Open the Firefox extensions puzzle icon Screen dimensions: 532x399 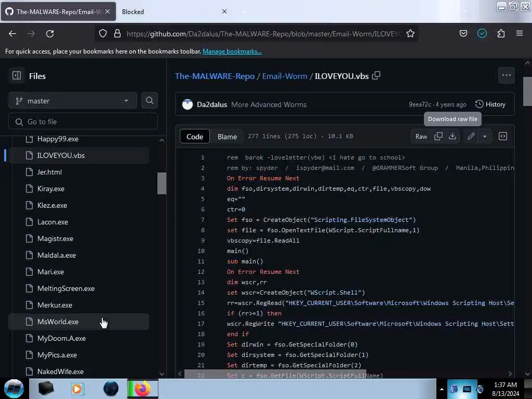coord(501,33)
